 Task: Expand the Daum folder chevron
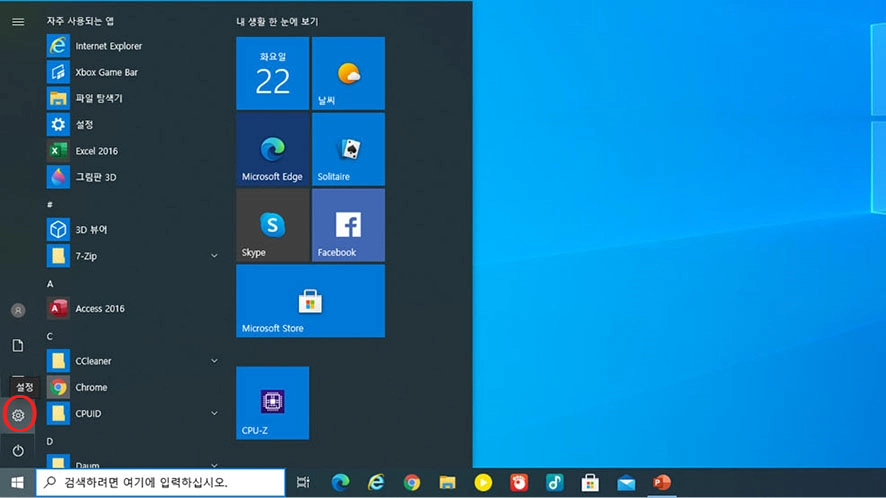point(214,465)
